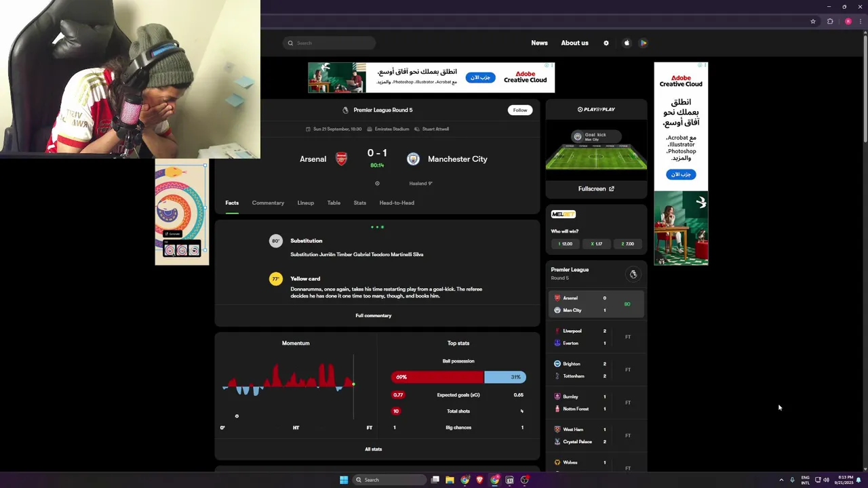Pick the X draw odds option
Image resolution: width=868 pixels, height=488 pixels.
tap(597, 244)
